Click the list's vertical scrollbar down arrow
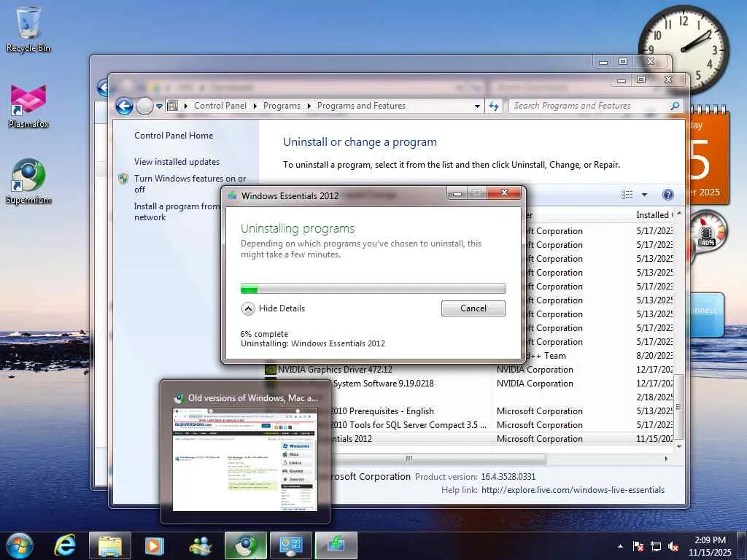 tap(679, 446)
